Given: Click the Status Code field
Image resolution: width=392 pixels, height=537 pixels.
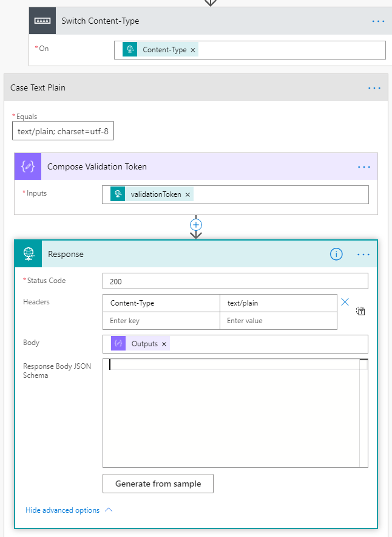Looking at the screenshot, I should coord(235,281).
